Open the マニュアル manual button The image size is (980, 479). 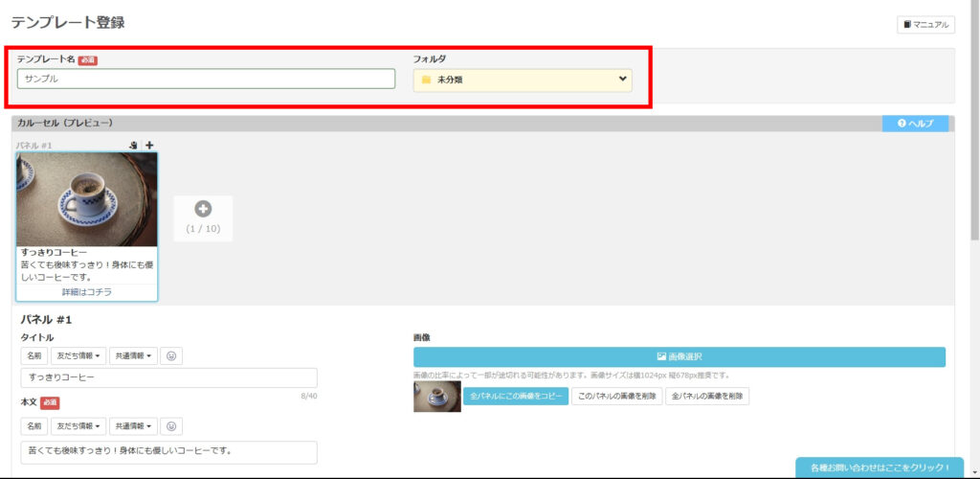(925, 25)
